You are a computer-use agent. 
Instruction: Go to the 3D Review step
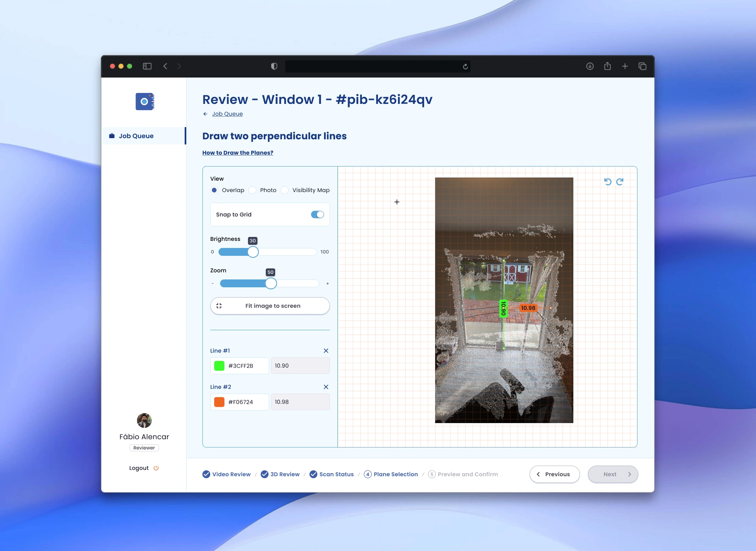(280, 474)
